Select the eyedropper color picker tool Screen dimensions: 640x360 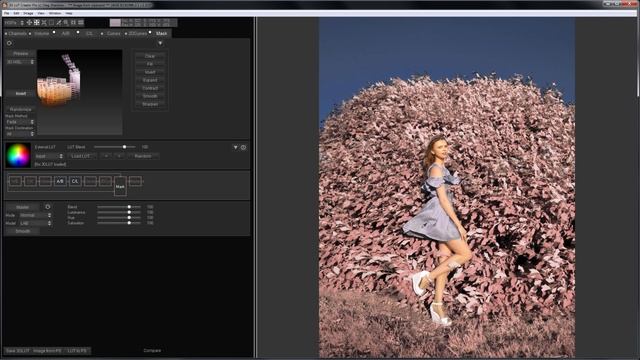click(58, 22)
